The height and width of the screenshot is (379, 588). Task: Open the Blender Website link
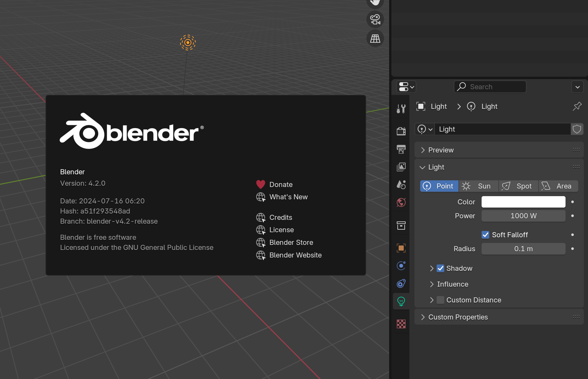pos(295,255)
